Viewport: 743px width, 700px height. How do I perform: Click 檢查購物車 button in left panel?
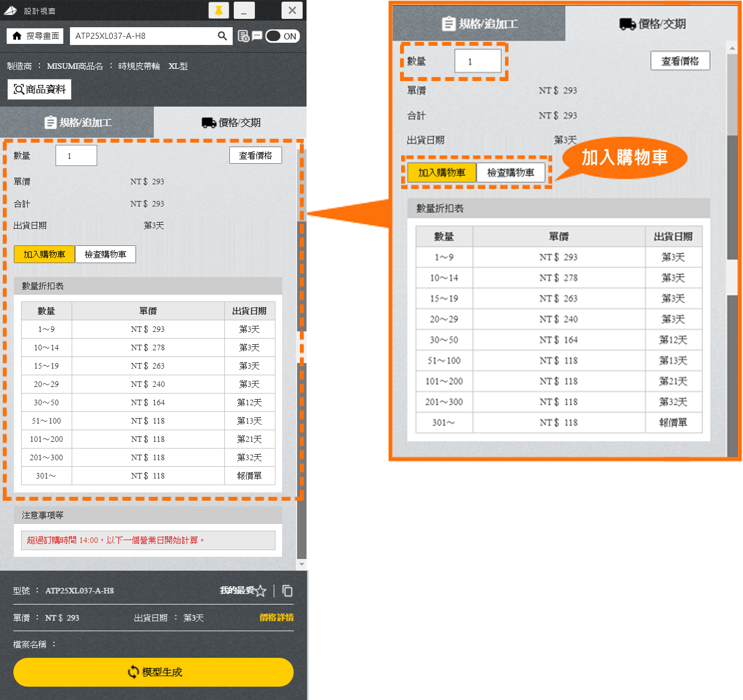[x=106, y=254]
